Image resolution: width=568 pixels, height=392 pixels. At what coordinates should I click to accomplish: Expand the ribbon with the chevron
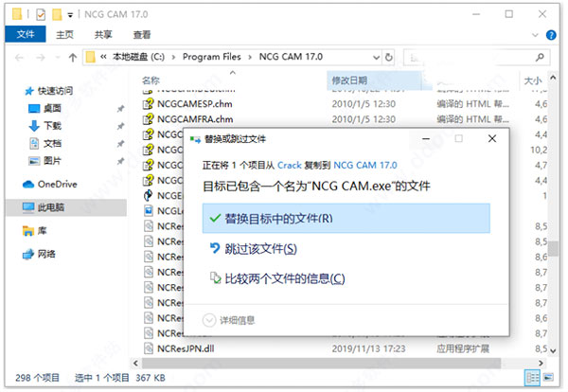click(x=535, y=35)
